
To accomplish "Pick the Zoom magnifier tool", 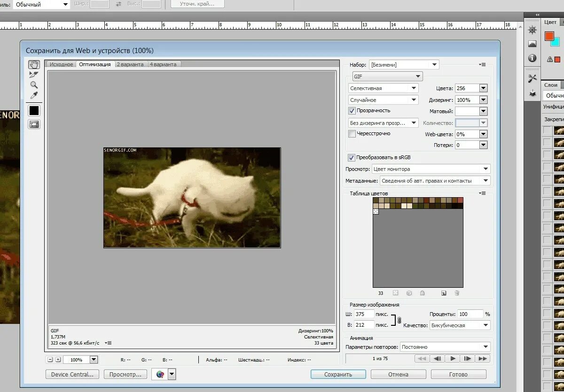I will tap(34, 85).
